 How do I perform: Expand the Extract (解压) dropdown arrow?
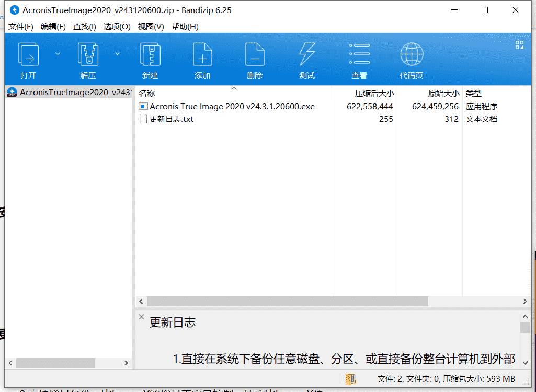[x=117, y=54]
